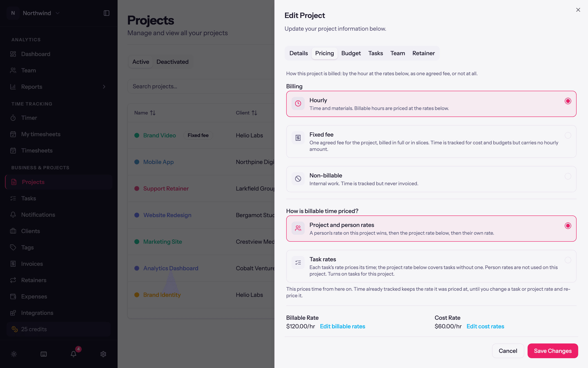Screen dimensions: 588x368
Task: Switch to the Tasks tab in Edit Project
Action: click(x=375, y=53)
